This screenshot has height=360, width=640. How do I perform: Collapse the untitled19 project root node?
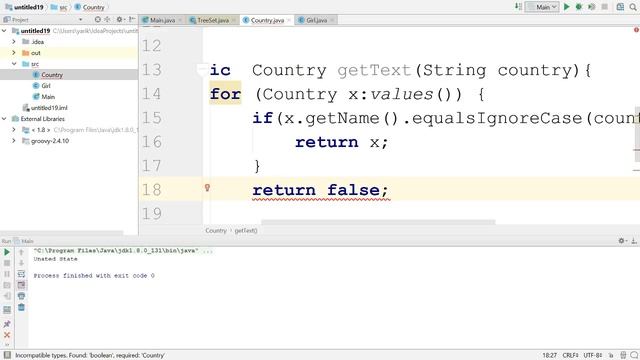(4, 31)
